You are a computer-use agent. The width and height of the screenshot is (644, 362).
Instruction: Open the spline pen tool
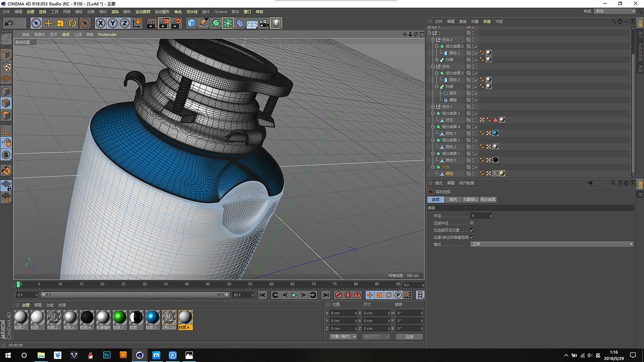(204, 23)
